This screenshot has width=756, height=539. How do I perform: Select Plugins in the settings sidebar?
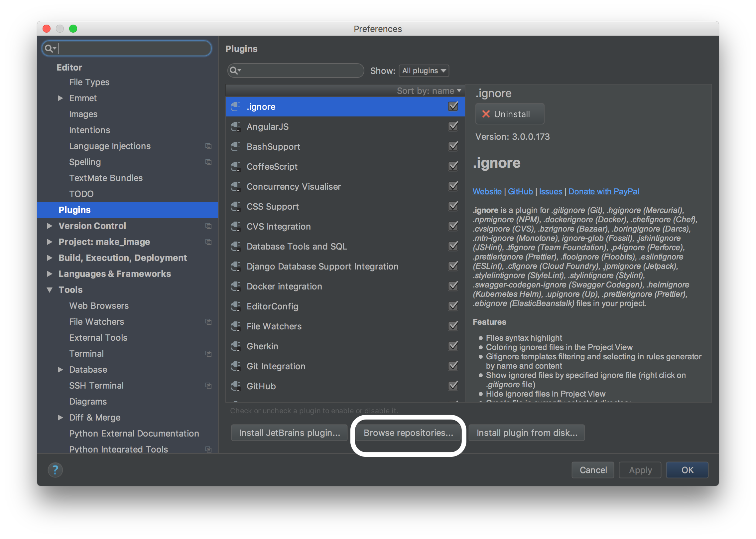(74, 210)
